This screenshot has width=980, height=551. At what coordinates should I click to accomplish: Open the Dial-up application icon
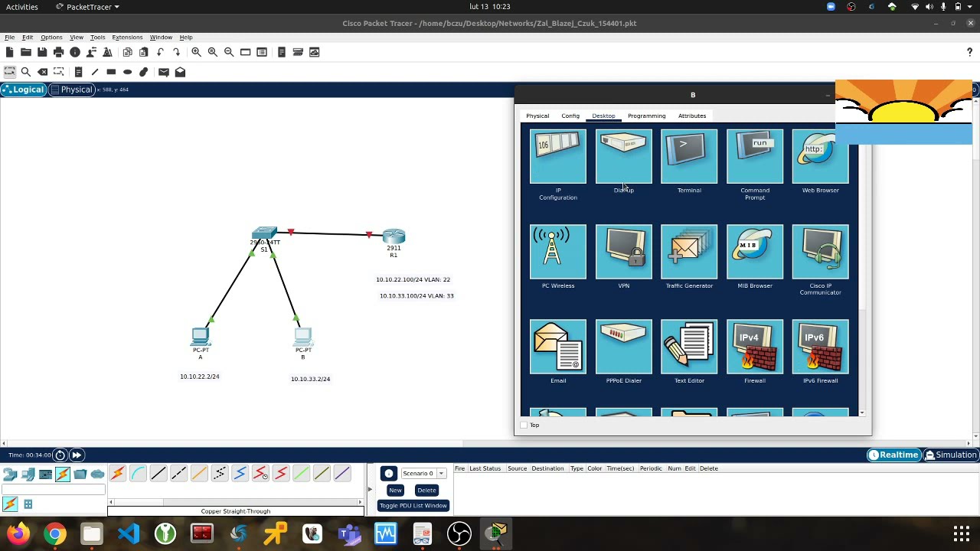[624, 157]
